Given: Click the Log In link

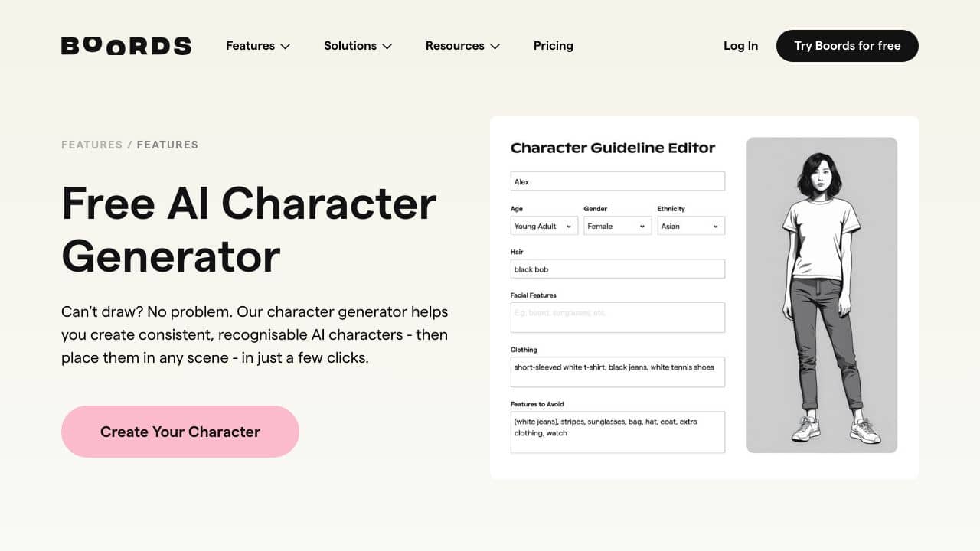Looking at the screenshot, I should click(740, 46).
